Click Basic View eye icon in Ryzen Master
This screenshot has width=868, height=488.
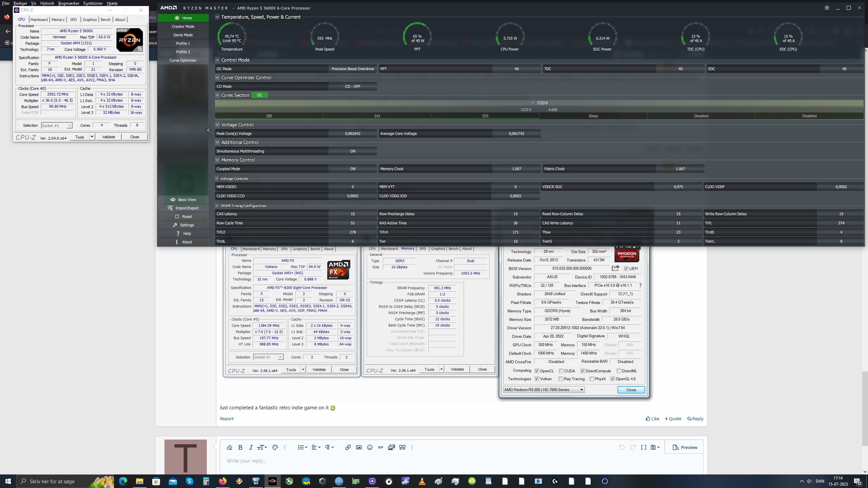173,200
